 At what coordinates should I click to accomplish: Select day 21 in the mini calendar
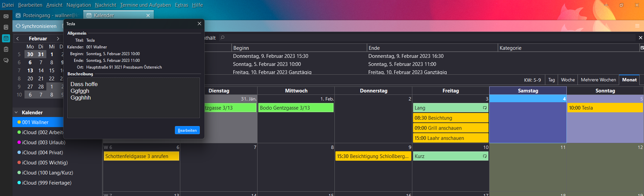click(41, 78)
